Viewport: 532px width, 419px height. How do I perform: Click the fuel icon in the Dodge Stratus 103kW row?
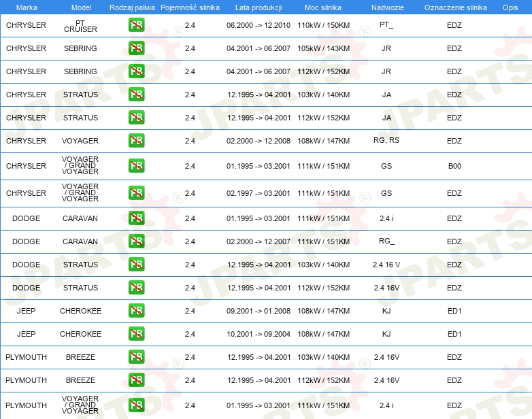pyautogui.click(x=136, y=265)
